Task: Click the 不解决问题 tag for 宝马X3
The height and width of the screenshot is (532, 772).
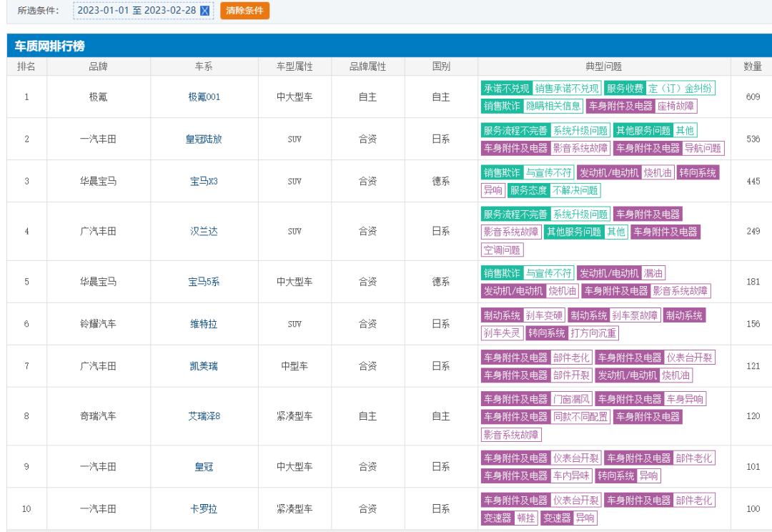Action: (x=575, y=190)
